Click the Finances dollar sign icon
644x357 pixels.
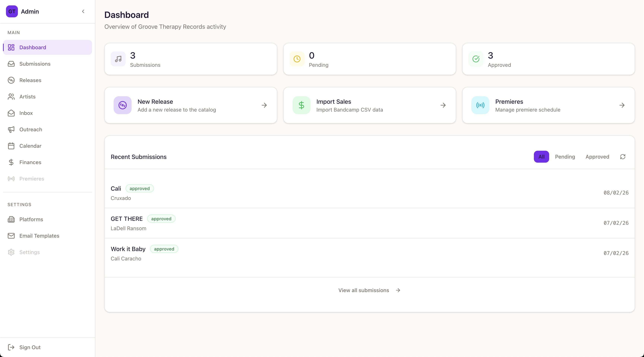point(11,162)
